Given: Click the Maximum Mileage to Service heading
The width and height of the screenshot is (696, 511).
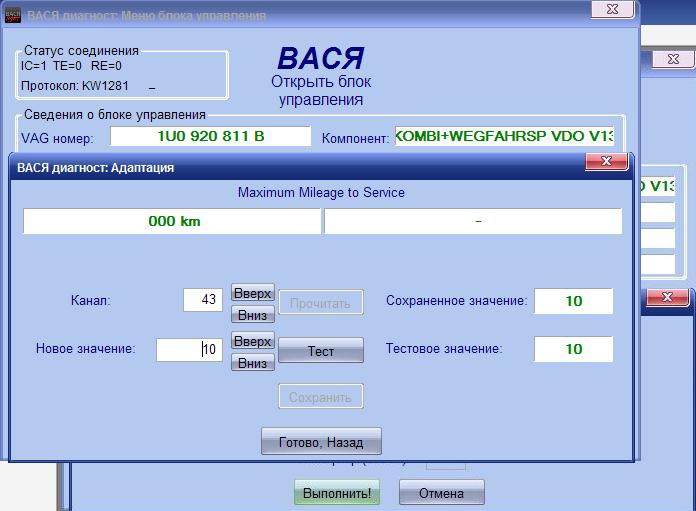Looking at the screenshot, I should coord(321,193).
